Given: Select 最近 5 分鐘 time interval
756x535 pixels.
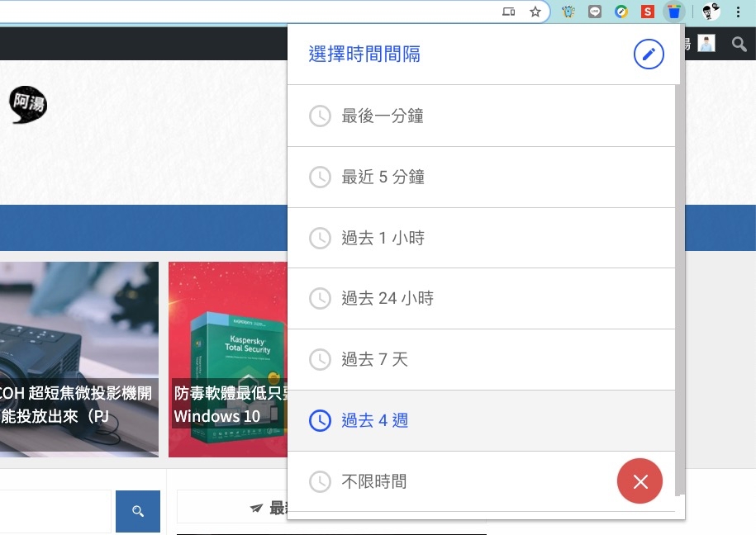Looking at the screenshot, I should pyautogui.click(x=481, y=177).
